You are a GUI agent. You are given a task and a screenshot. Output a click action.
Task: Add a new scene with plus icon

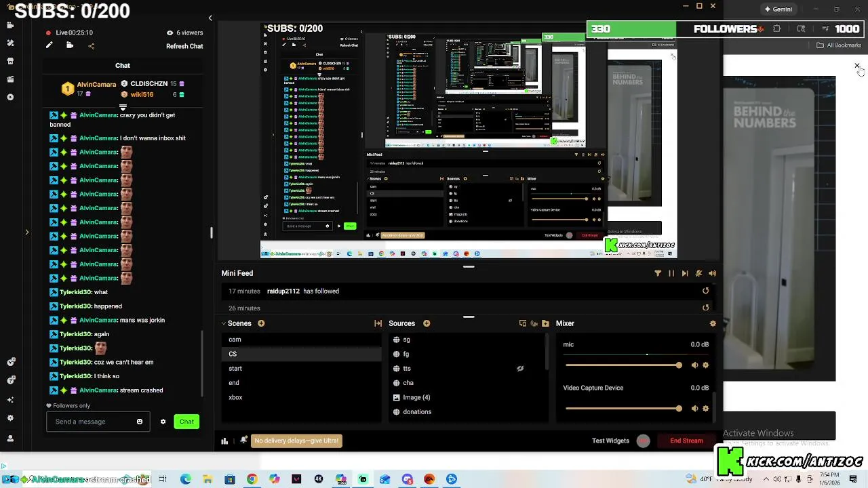click(261, 323)
